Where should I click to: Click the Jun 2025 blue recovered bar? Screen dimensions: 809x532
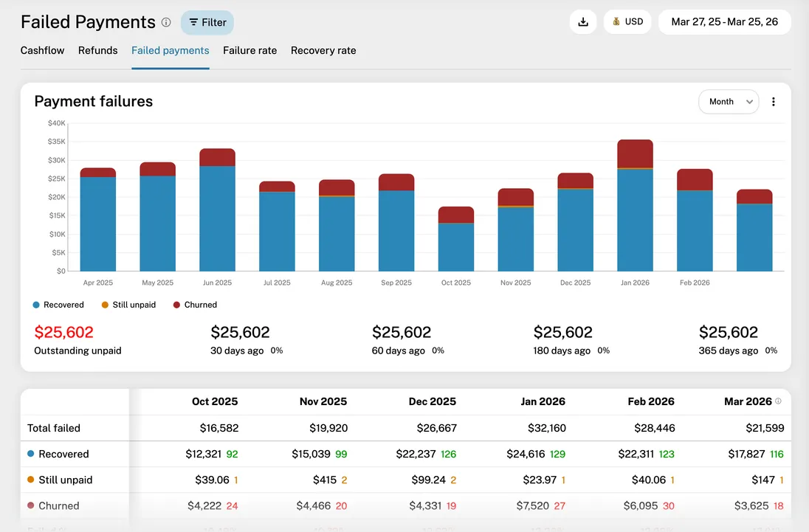point(217,218)
